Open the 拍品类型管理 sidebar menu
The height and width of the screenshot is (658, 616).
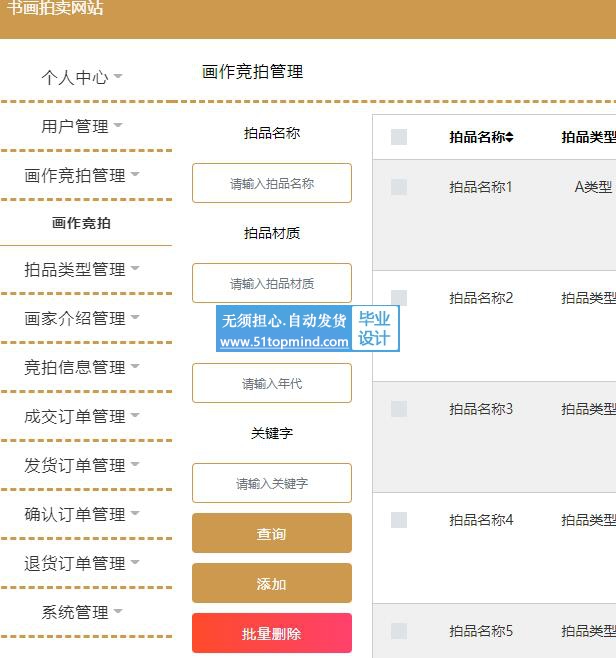pos(75,269)
